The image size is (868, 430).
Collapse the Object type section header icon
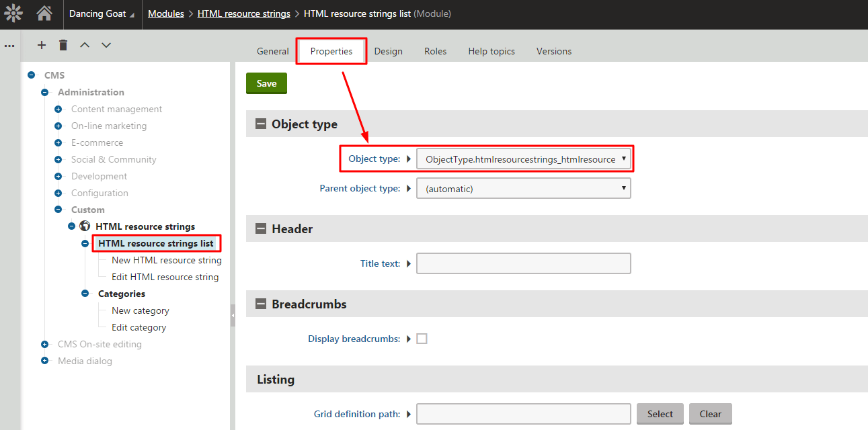point(261,124)
